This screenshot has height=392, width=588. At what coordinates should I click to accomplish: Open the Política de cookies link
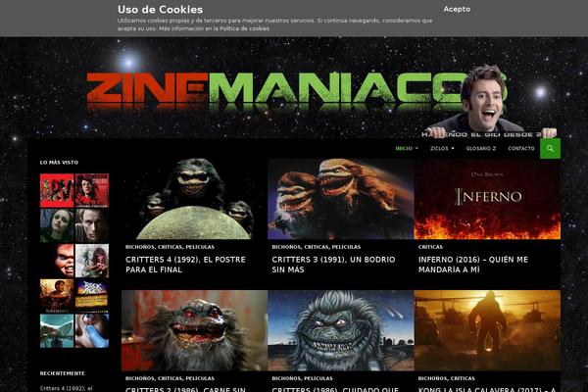click(244, 28)
